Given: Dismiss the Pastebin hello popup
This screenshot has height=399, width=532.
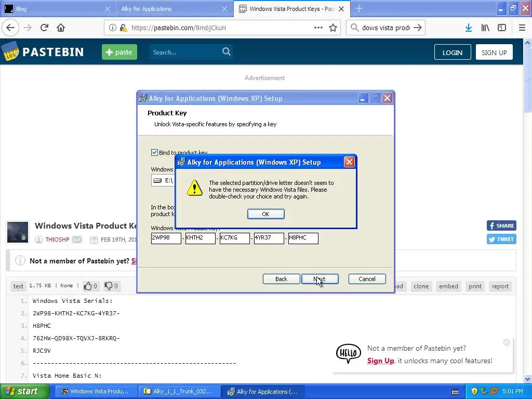Looking at the screenshot, I should point(507,342).
